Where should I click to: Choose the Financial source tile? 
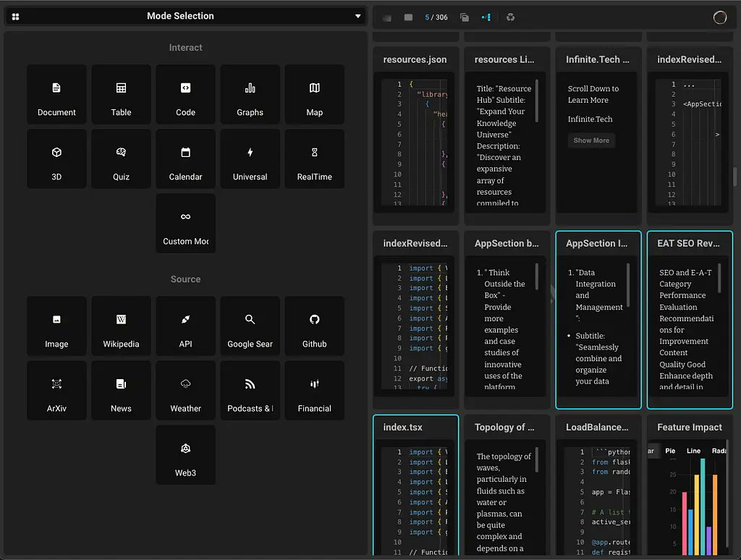pyautogui.click(x=314, y=391)
